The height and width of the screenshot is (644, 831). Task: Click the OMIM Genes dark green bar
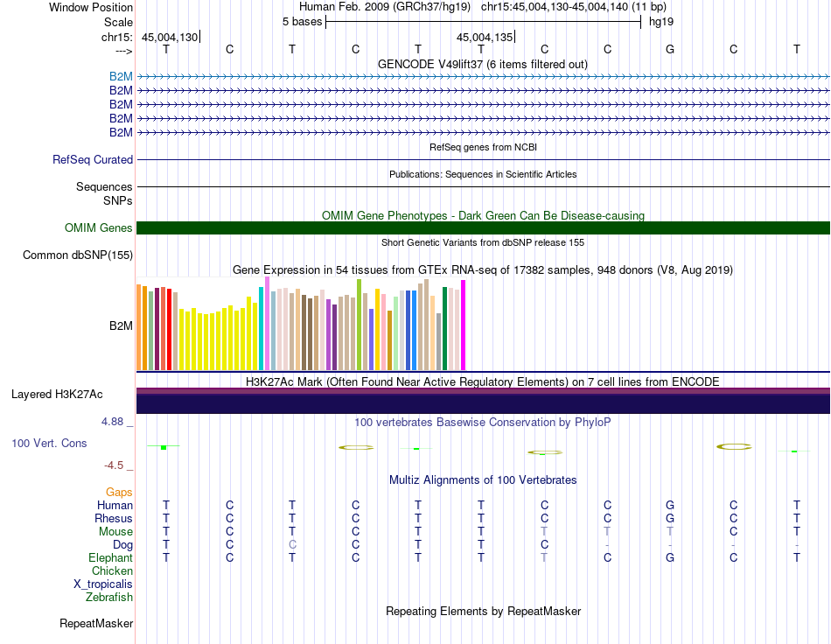(x=483, y=227)
